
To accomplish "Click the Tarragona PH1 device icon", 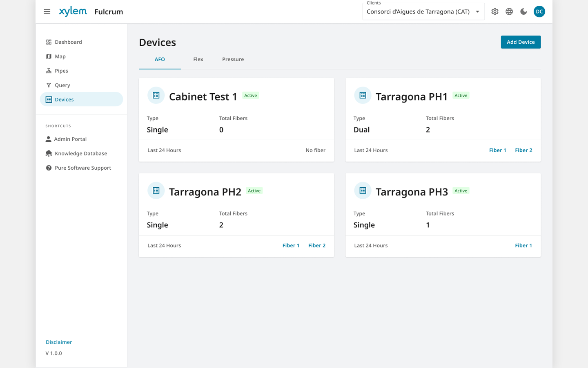I will click(x=363, y=95).
